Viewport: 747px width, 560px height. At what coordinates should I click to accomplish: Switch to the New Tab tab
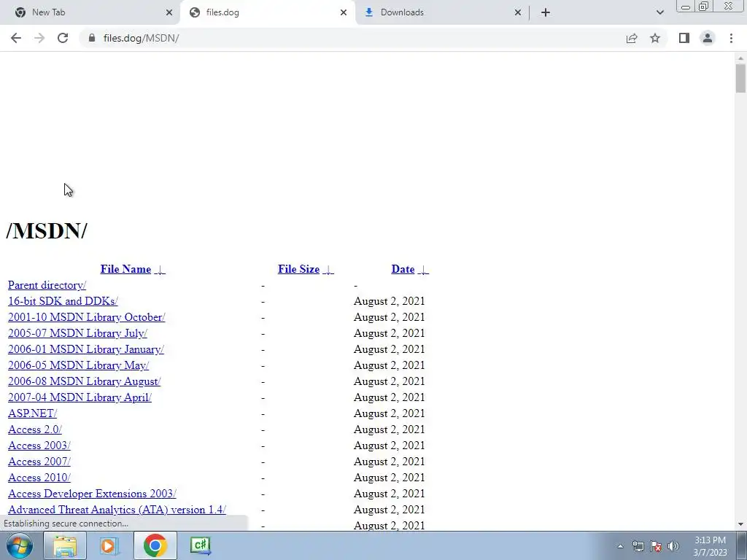click(x=90, y=12)
